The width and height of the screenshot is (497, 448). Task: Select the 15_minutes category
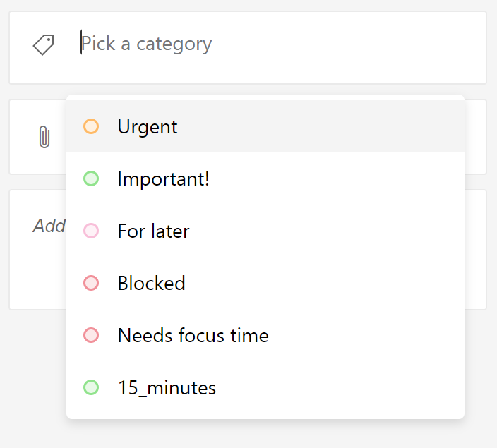(x=265, y=387)
